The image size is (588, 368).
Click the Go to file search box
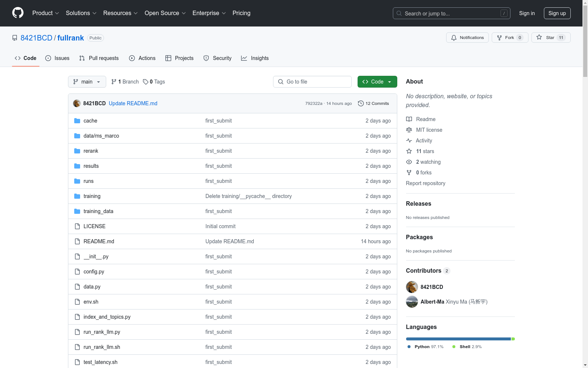pyautogui.click(x=312, y=82)
